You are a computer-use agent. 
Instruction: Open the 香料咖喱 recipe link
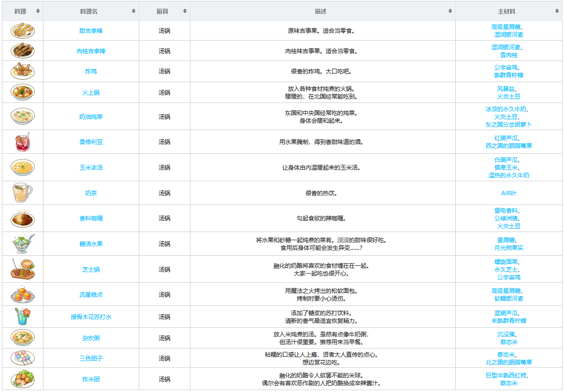pyautogui.click(x=91, y=218)
